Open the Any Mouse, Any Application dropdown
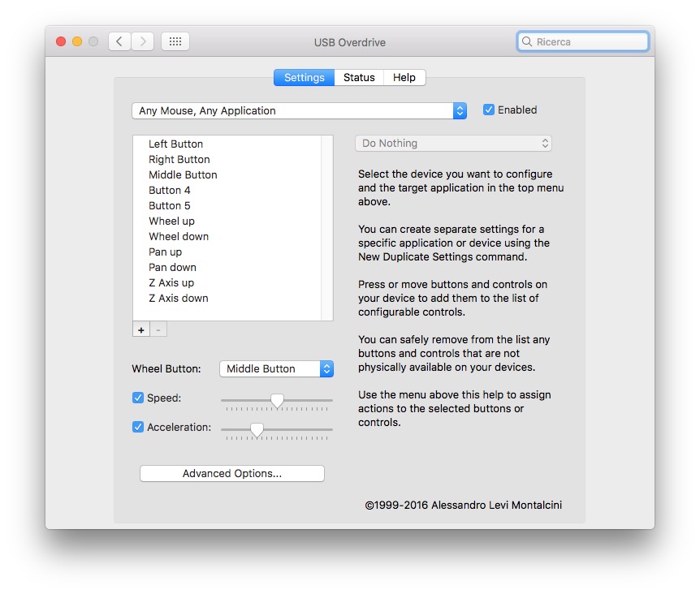Screen dimensions: 700x594 pos(299,110)
